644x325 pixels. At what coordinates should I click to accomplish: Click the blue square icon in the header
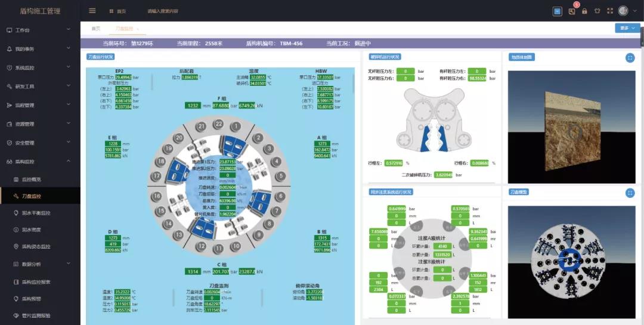(558, 11)
